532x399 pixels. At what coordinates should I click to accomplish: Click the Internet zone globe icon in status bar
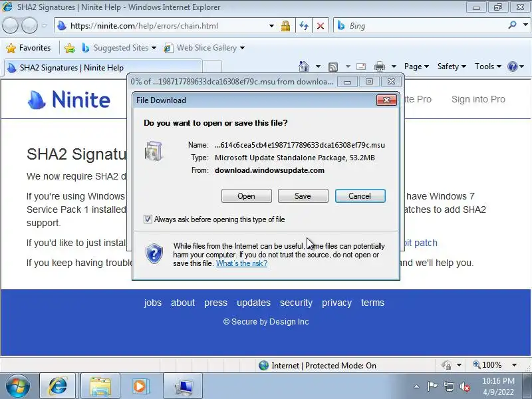263,365
